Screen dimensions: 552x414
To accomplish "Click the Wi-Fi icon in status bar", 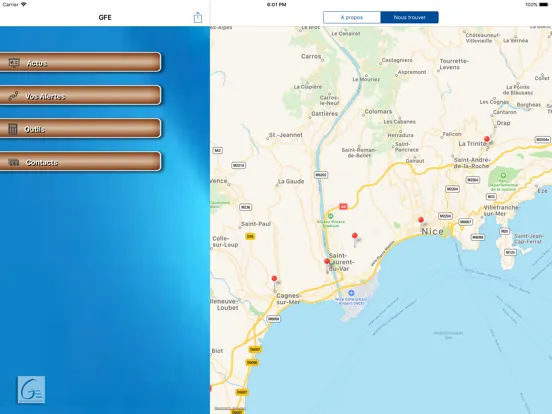I will (x=24, y=5).
